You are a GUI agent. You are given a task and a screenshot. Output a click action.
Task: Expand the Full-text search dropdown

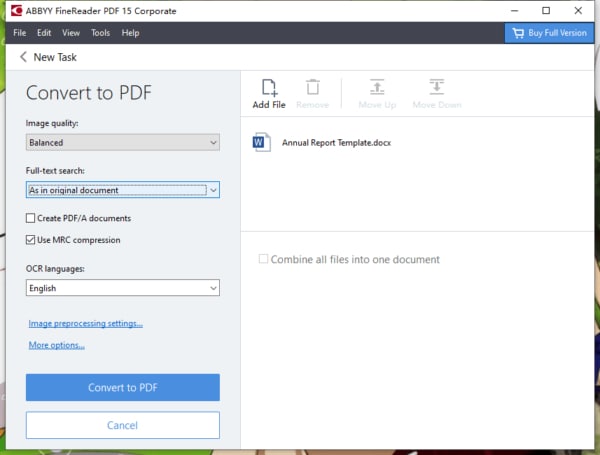tap(123, 190)
